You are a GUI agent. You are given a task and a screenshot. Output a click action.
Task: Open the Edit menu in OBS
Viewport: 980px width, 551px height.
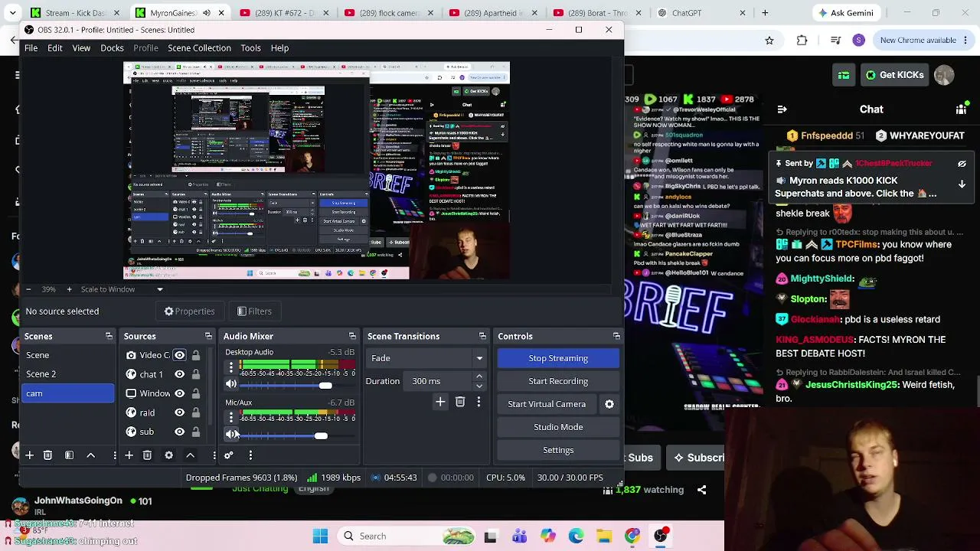click(x=55, y=48)
